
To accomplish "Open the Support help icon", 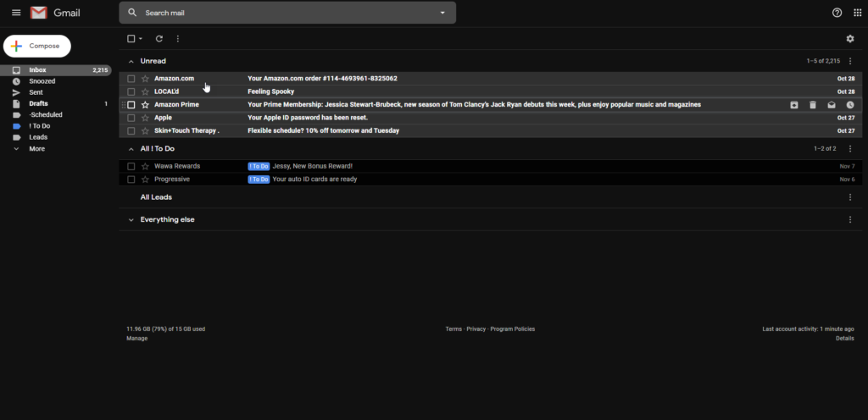I will pyautogui.click(x=837, y=13).
